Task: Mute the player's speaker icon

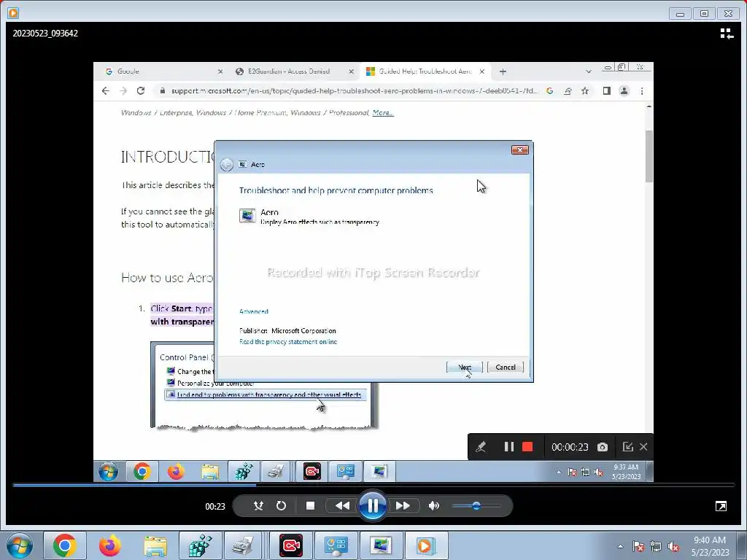Action: 433,506
